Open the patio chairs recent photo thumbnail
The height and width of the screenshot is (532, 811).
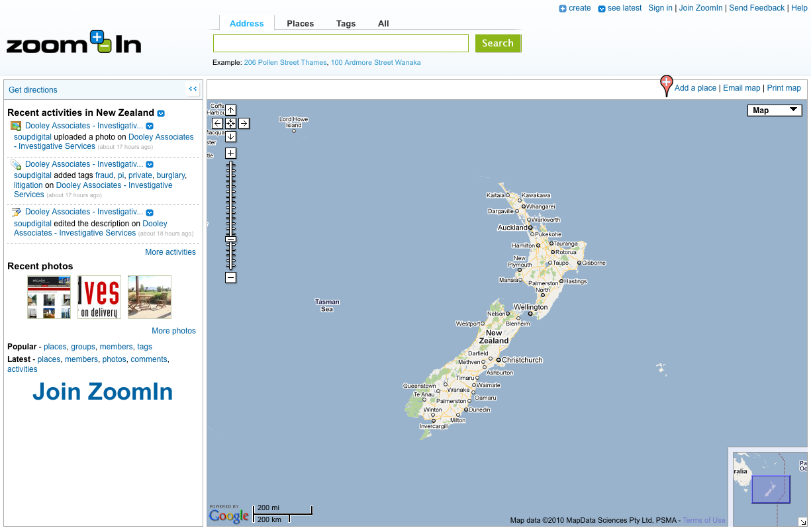[x=150, y=297]
